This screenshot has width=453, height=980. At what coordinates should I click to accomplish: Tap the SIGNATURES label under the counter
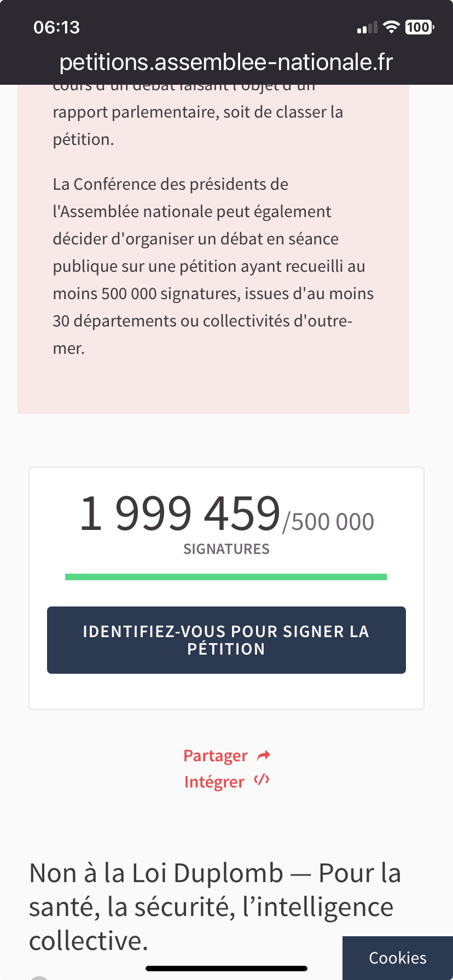click(x=226, y=549)
